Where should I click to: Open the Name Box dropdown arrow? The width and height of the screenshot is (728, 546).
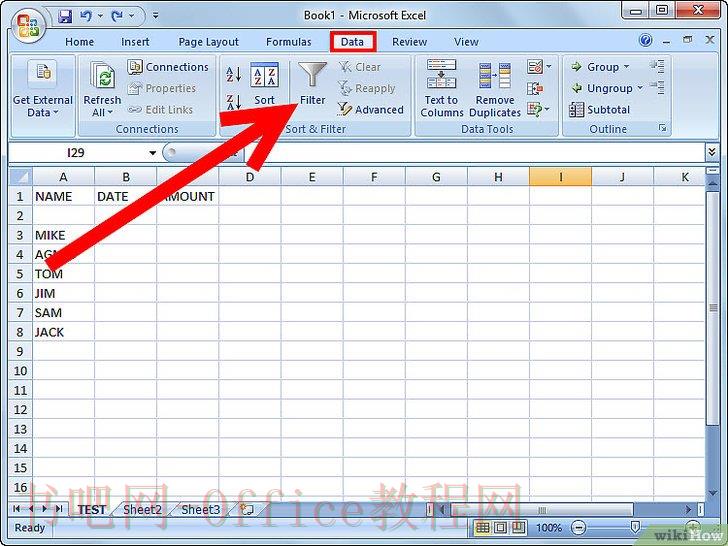point(152,153)
